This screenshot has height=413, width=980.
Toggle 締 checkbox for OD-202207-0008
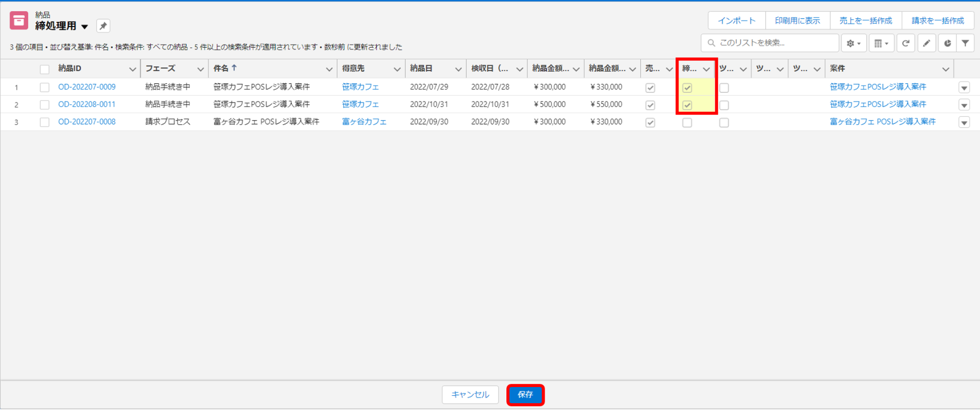click(687, 122)
